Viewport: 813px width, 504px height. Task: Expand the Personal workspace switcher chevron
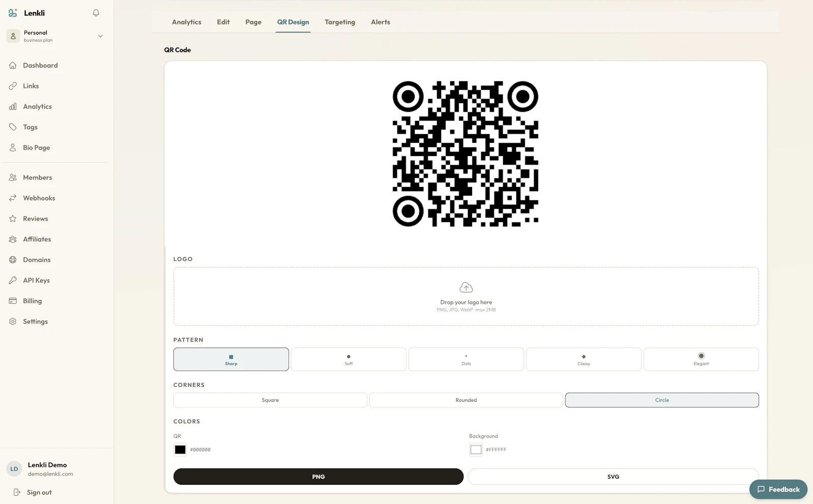coord(100,36)
